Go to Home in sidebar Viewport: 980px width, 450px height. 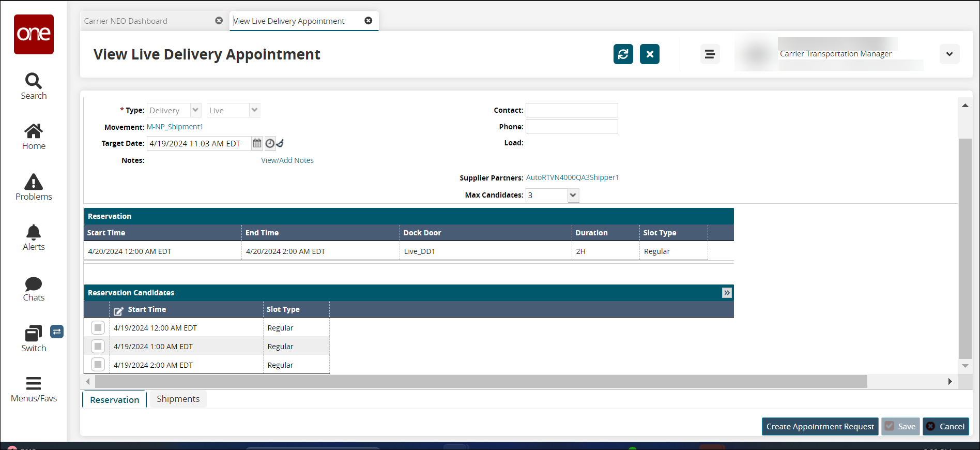(34, 137)
